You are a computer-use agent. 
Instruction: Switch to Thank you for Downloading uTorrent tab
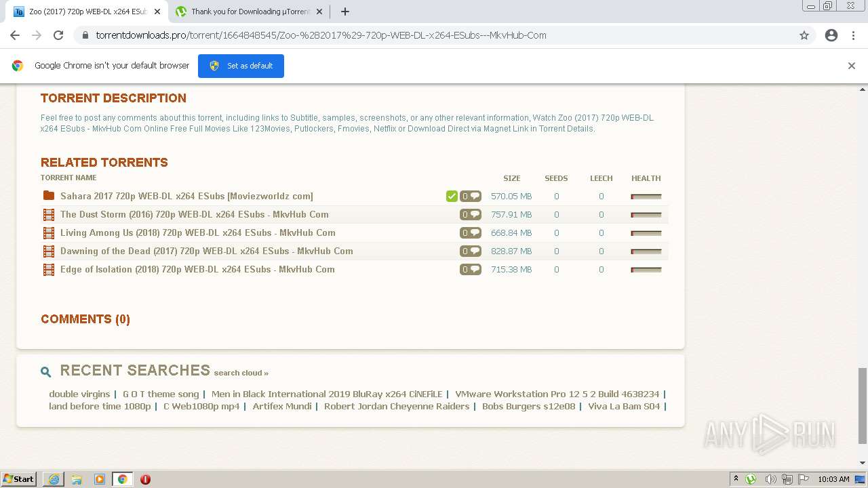[250, 12]
